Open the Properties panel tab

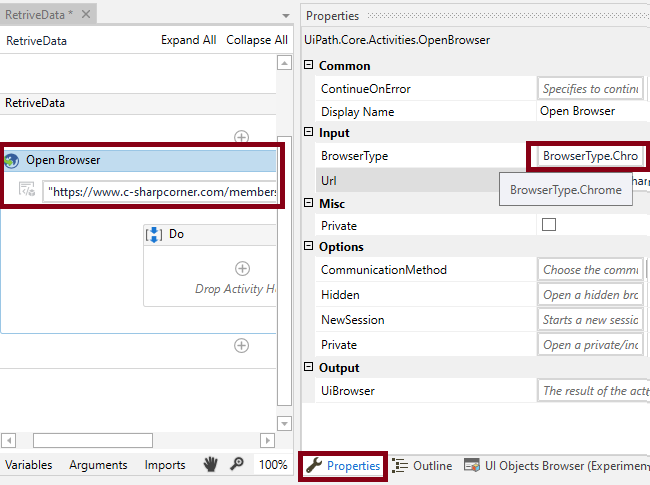[x=343, y=466]
